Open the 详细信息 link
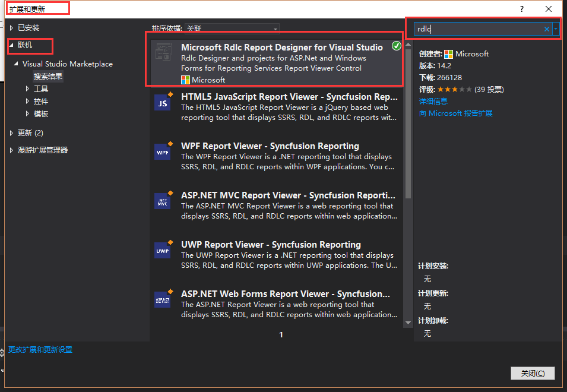567x392 pixels. (x=433, y=101)
